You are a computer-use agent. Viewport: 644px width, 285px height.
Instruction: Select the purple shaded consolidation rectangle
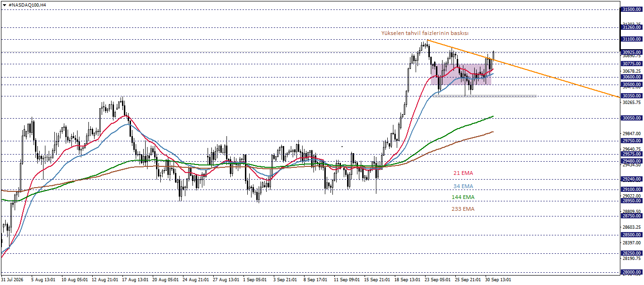coord(461,74)
